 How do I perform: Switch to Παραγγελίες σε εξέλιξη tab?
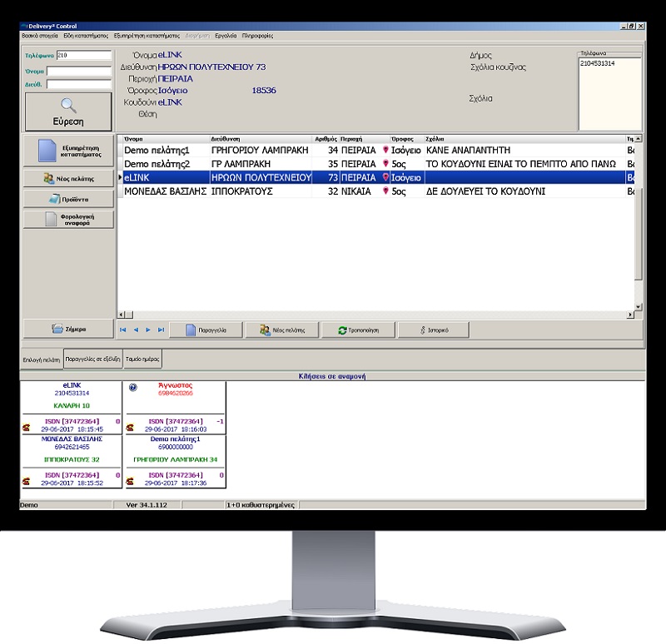92,359
